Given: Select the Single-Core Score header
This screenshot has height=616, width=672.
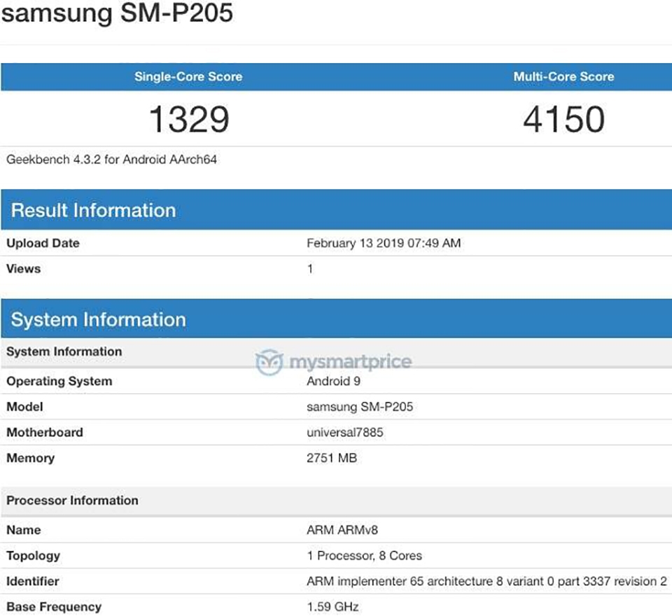Looking at the screenshot, I should 188,77.
